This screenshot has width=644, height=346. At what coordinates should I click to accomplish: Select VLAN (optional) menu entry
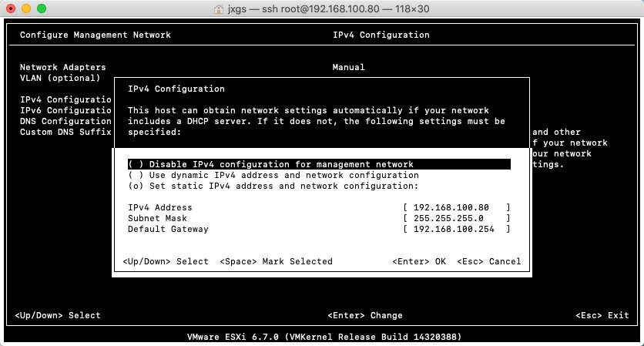[x=60, y=78]
